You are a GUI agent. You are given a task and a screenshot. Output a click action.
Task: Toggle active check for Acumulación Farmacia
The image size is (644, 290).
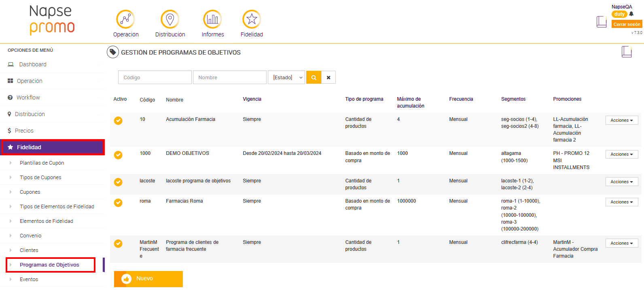tap(118, 121)
